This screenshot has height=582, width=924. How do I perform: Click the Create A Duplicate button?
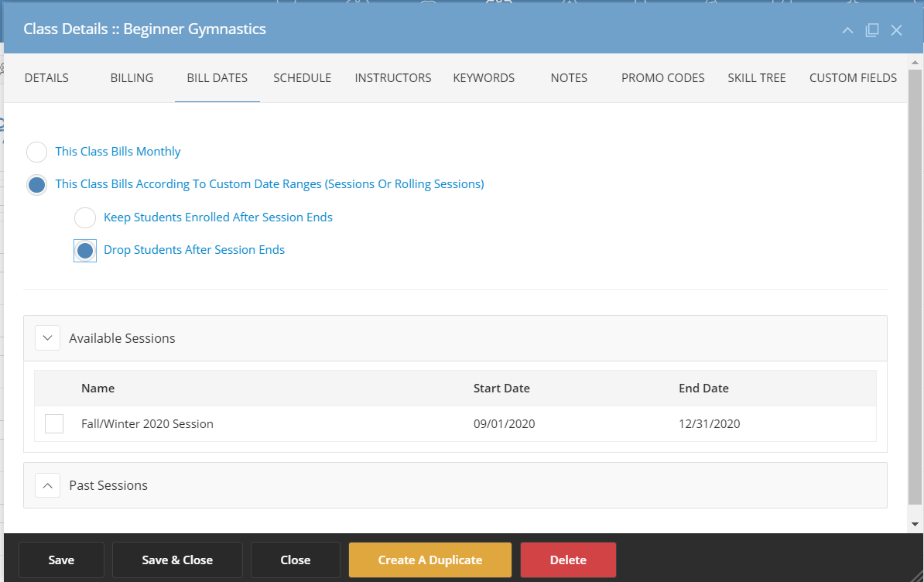pyautogui.click(x=430, y=560)
